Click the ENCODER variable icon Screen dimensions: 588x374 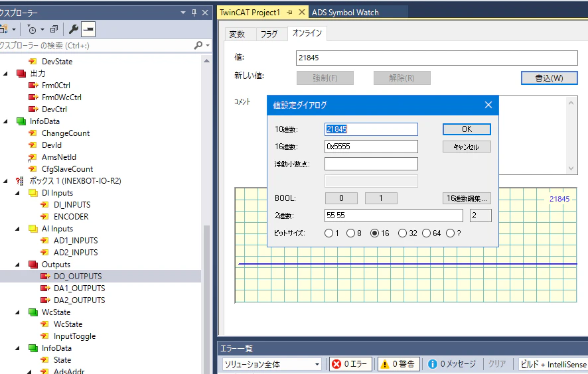[x=44, y=217]
